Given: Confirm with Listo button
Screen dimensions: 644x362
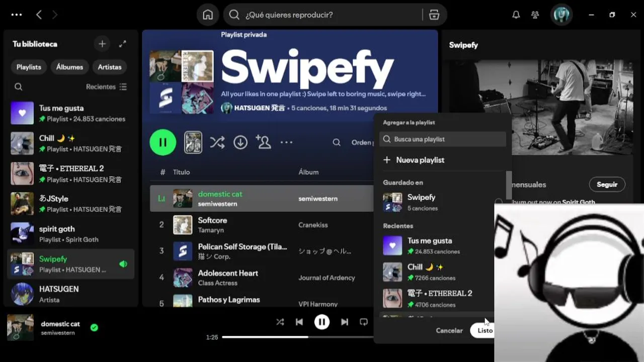Looking at the screenshot, I should pyautogui.click(x=483, y=330).
